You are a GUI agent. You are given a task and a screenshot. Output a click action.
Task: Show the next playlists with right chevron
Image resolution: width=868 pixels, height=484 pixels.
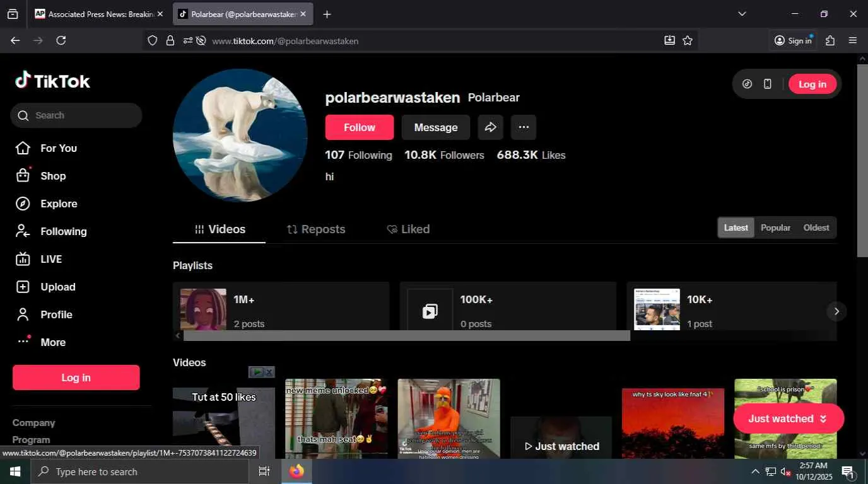[x=836, y=311]
